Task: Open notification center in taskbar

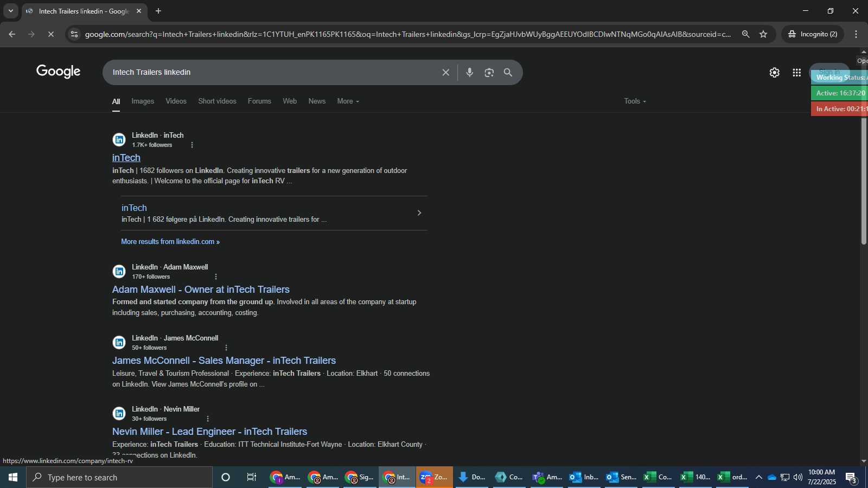Action: pyautogui.click(x=851, y=478)
